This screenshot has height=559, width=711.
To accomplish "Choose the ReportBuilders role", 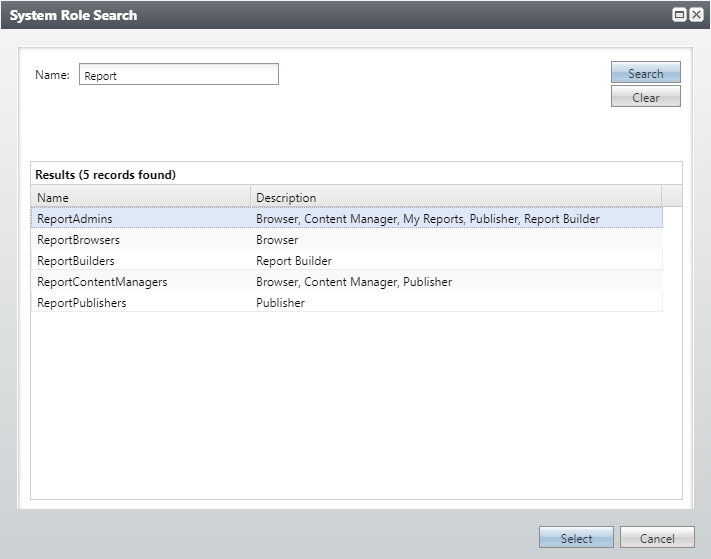I will (347, 260).
